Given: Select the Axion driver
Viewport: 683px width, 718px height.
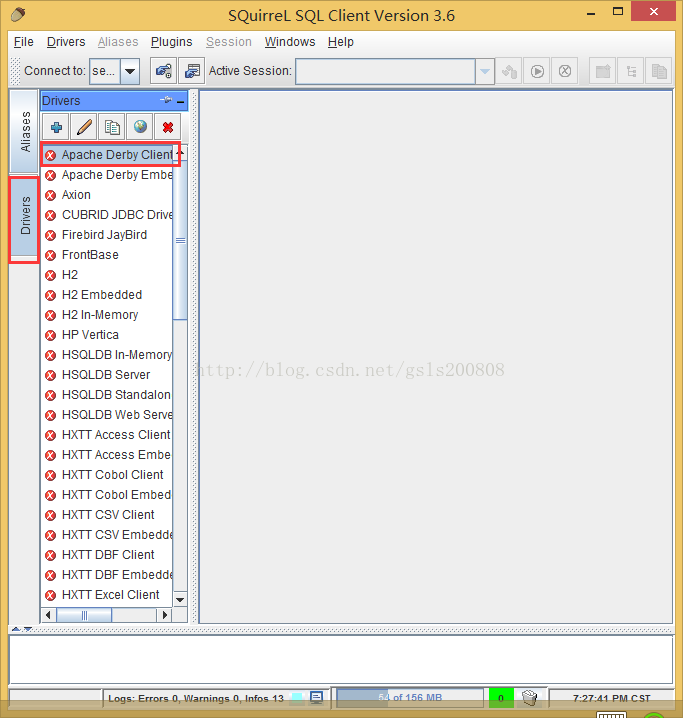Looking at the screenshot, I should coord(108,195).
